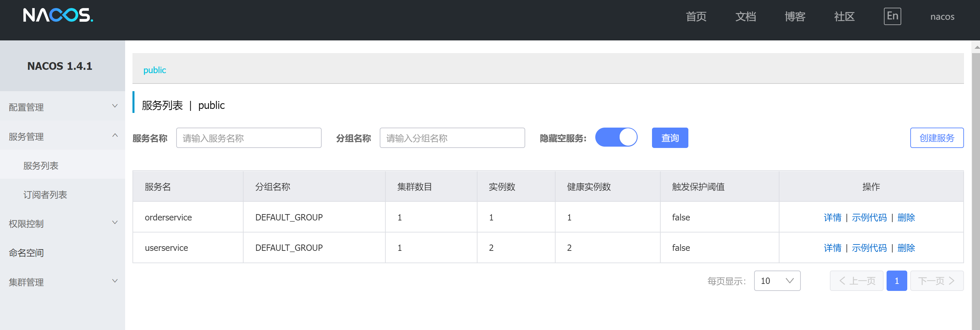The image size is (980, 330).
Task: Open 订阅者列表 in the sidebar
Action: click(x=45, y=194)
